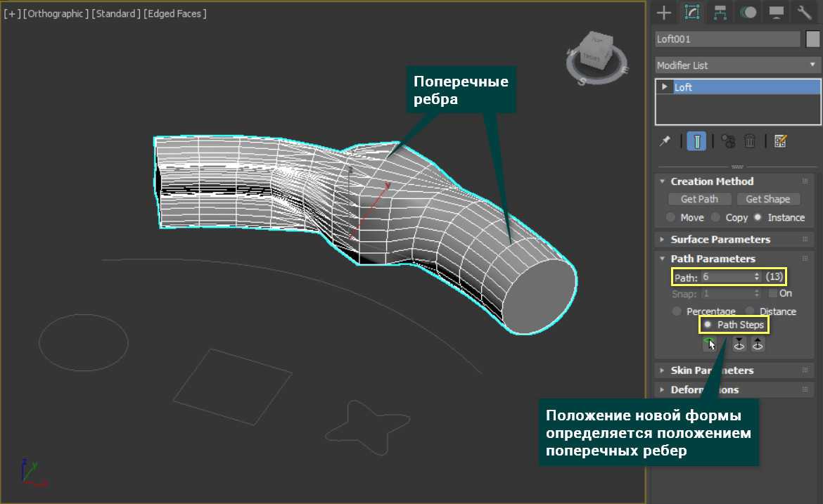Click the object color swatch

click(x=812, y=39)
